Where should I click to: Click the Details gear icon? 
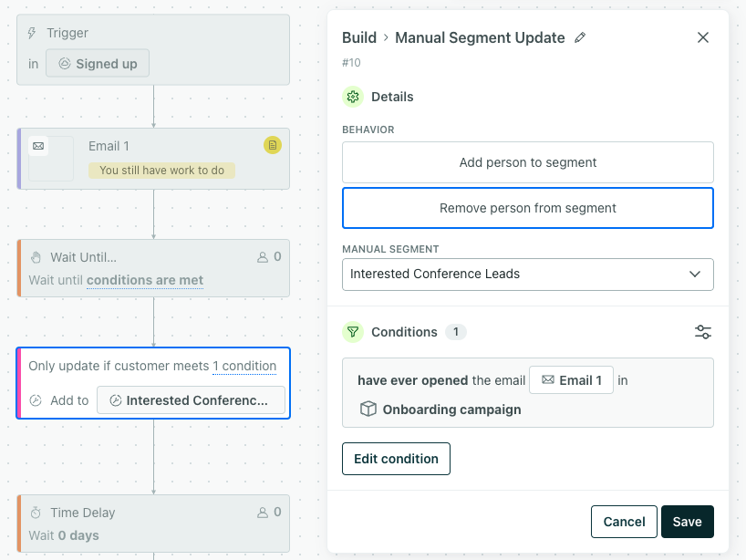353,97
